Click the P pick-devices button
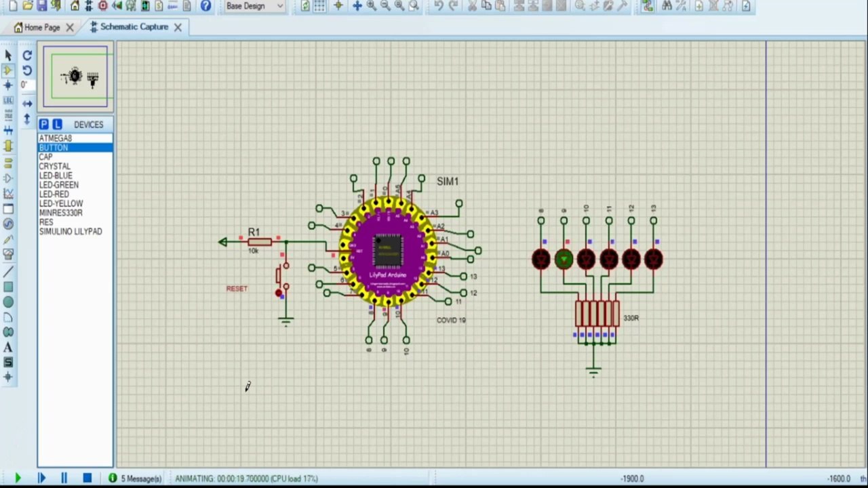This screenshot has width=868, height=488. pyautogui.click(x=43, y=124)
